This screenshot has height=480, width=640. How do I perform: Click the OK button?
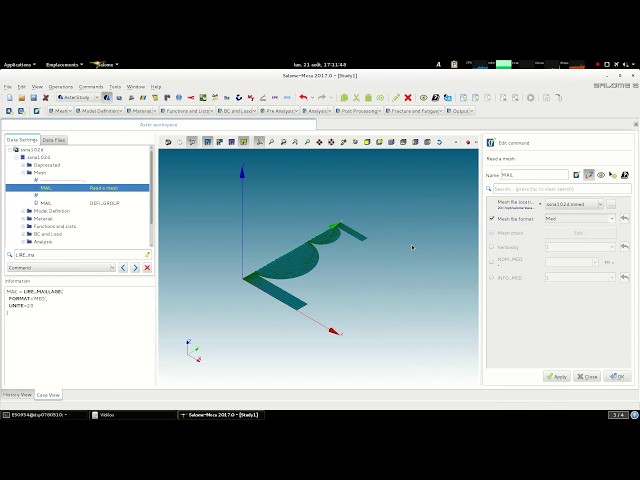[x=617, y=376]
